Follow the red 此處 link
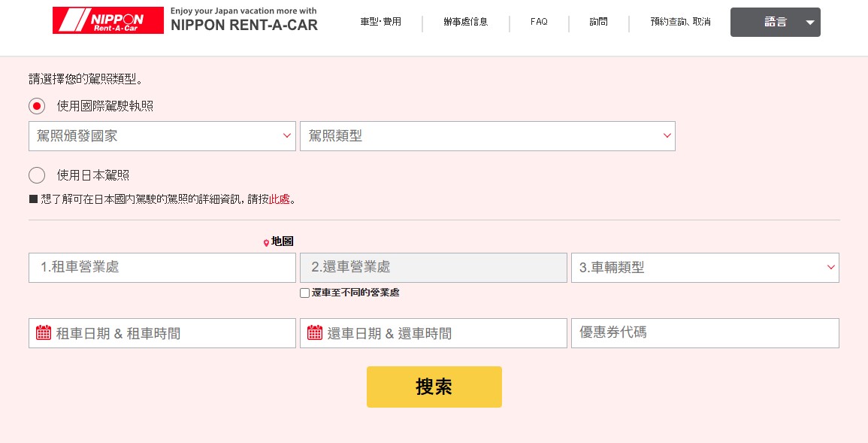 (280, 199)
